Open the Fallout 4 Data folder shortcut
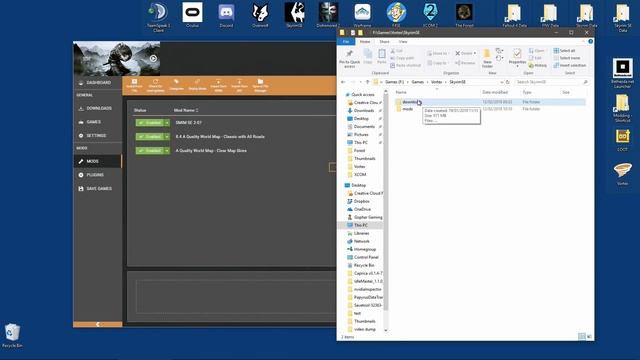Screen dimensions: 640x360 514,16
